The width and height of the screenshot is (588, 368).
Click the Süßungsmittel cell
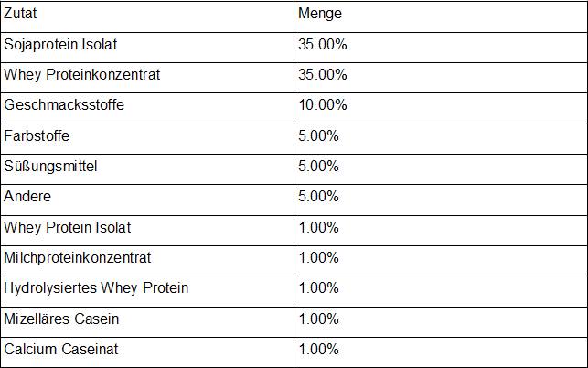point(147,169)
